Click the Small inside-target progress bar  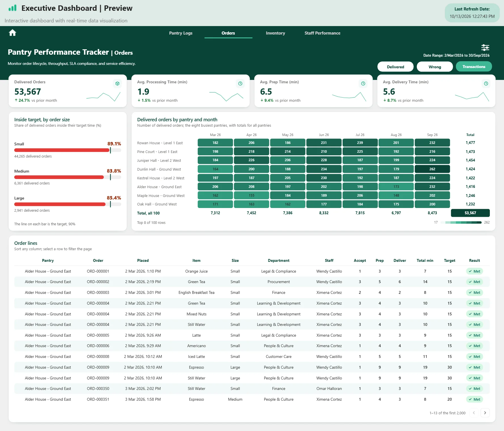[x=68, y=150]
